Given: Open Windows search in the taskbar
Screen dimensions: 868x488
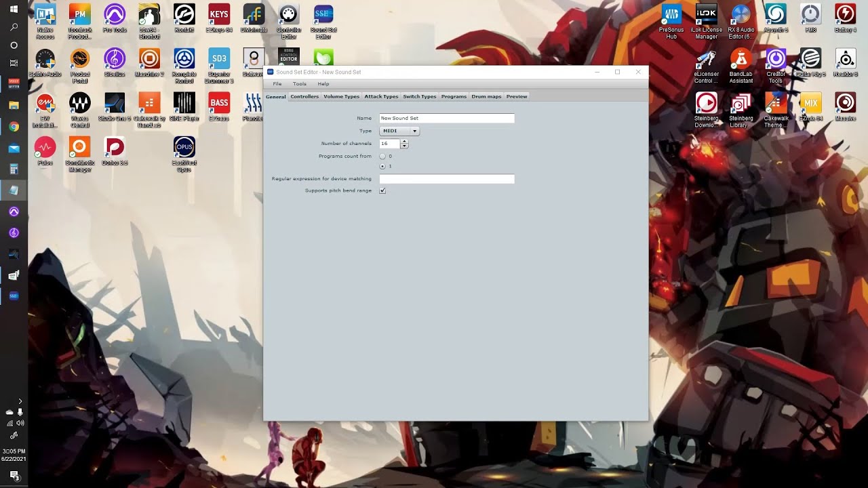Looking at the screenshot, I should [x=14, y=27].
